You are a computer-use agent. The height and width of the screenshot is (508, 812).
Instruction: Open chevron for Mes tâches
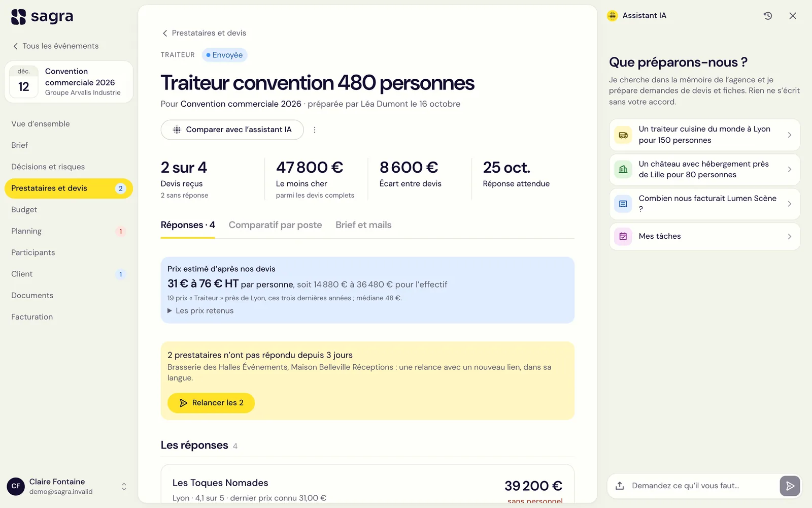(789, 236)
